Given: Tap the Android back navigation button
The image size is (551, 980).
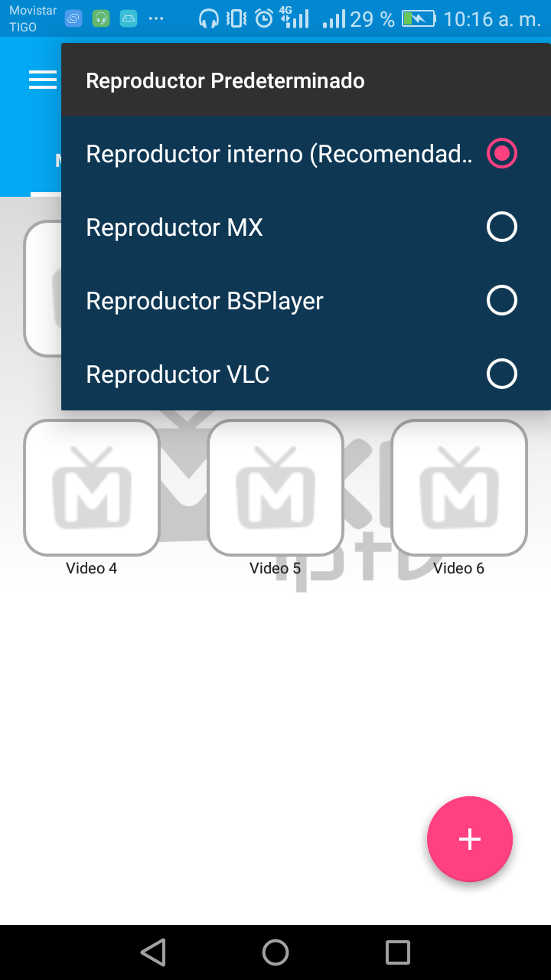Looking at the screenshot, I should pyautogui.click(x=153, y=952).
